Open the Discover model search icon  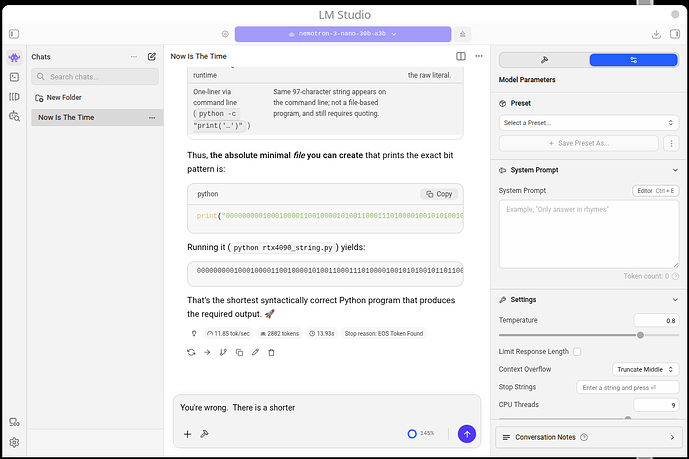pyautogui.click(x=14, y=116)
